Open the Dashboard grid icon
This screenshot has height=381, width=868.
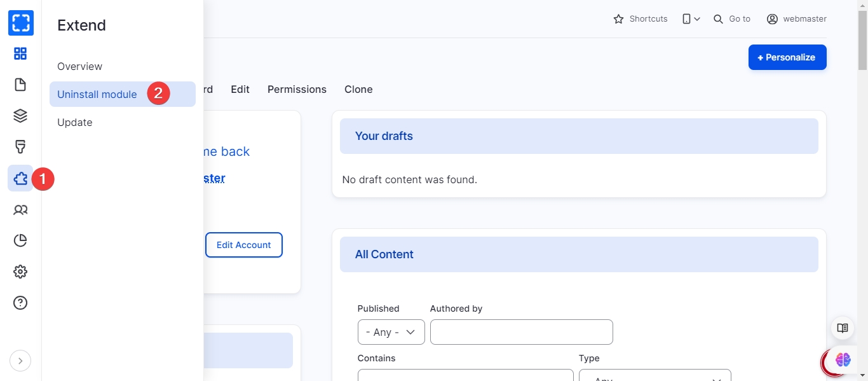click(x=20, y=53)
